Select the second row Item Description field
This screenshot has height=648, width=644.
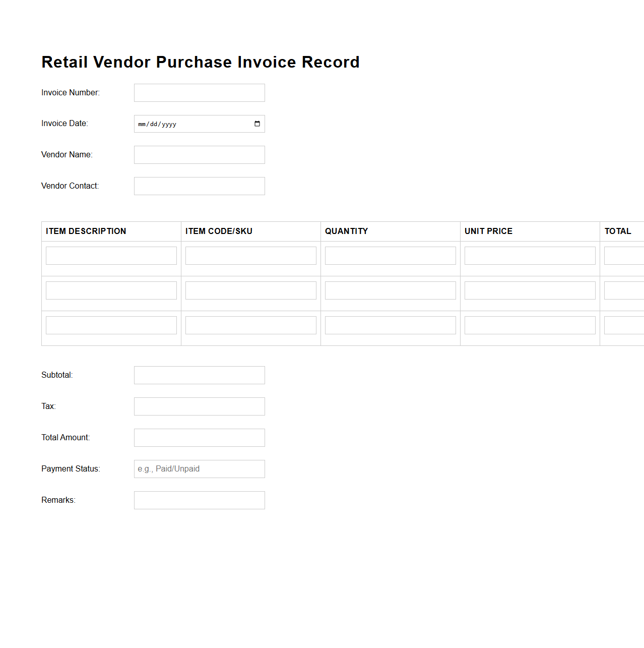coord(111,290)
